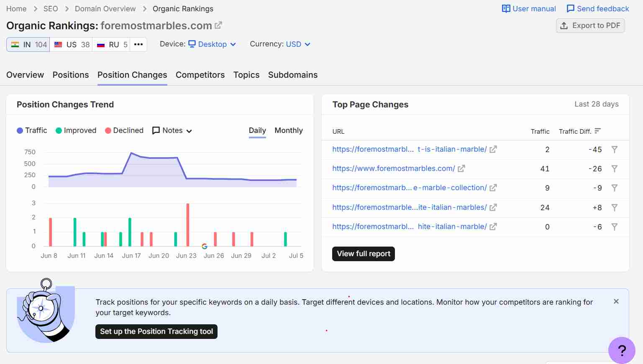The height and width of the screenshot is (364, 643).
Task: Toggle the Improved legend series
Action: click(76, 130)
